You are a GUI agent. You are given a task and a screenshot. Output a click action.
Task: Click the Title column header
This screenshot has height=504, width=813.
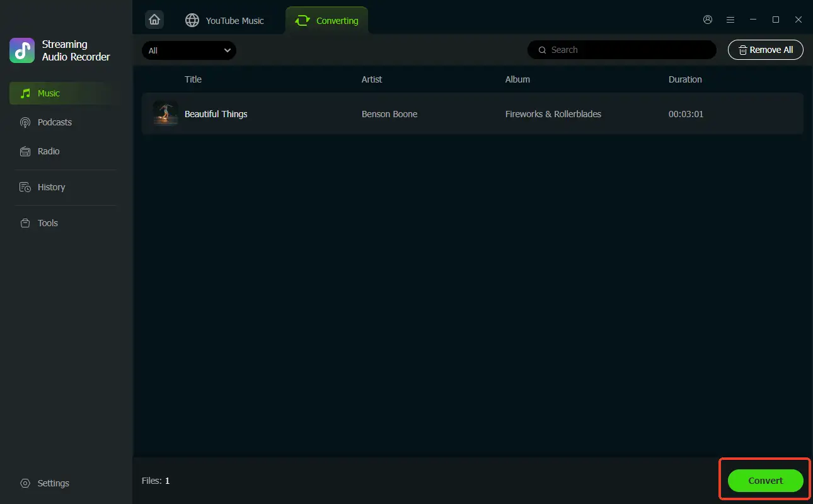pos(193,79)
